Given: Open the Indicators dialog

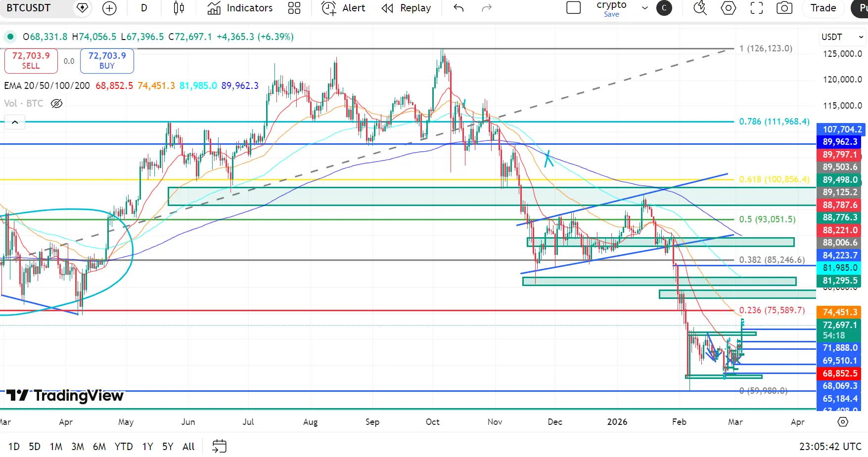Looking at the screenshot, I should pyautogui.click(x=240, y=8).
